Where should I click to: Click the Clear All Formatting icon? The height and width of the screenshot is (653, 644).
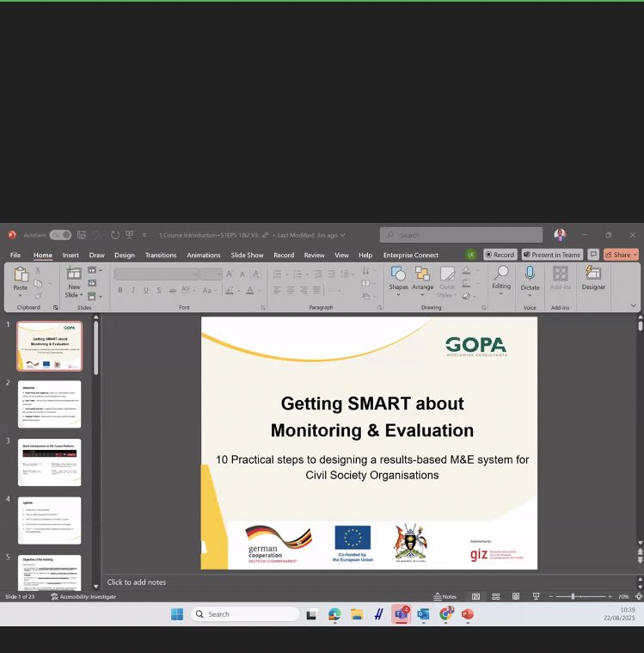[256, 274]
